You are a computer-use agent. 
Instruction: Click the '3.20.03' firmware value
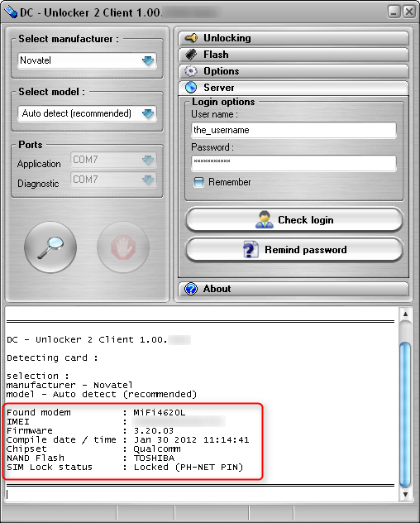pyautogui.click(x=154, y=430)
